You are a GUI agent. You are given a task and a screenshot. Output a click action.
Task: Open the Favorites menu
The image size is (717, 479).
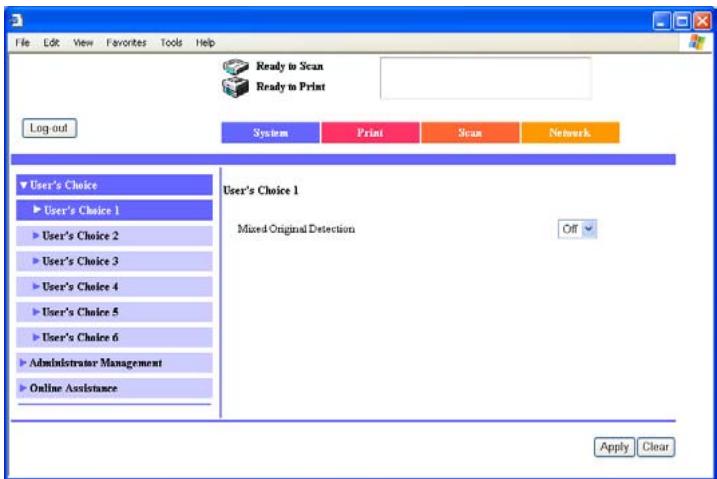[126, 43]
